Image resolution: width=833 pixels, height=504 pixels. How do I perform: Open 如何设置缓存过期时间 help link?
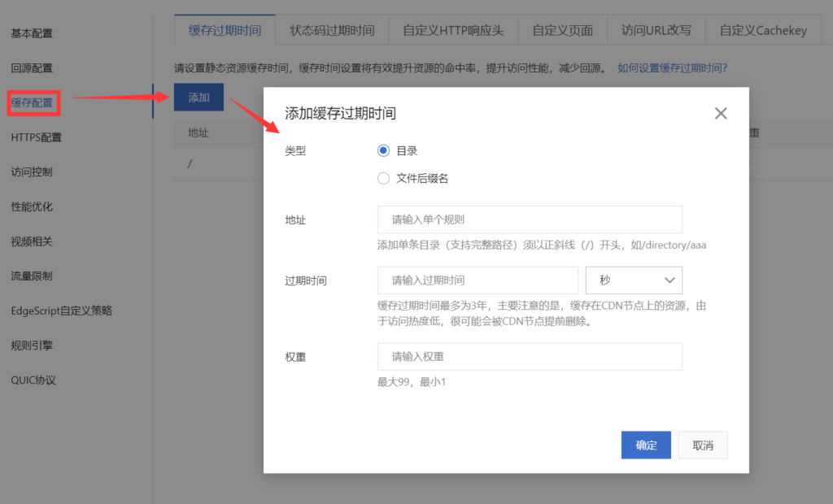pyautogui.click(x=673, y=68)
